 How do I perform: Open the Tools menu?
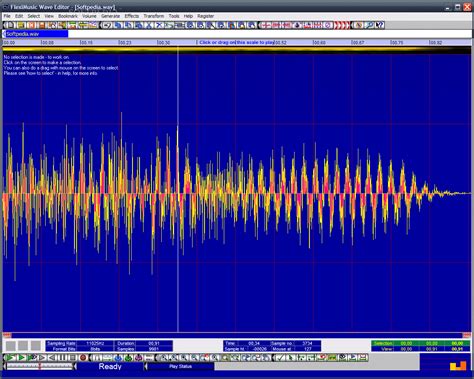pyautogui.click(x=174, y=16)
